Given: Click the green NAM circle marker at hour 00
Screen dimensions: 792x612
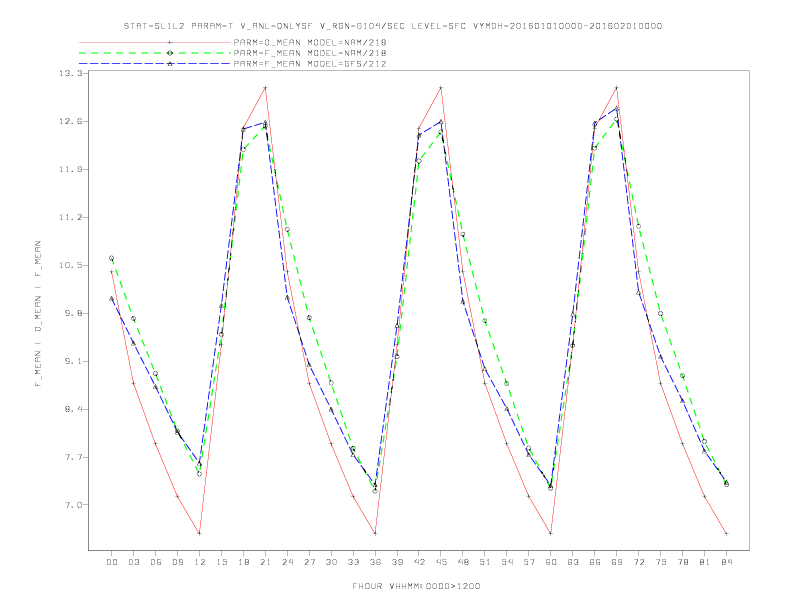Looking at the screenshot, I should tap(112, 258).
